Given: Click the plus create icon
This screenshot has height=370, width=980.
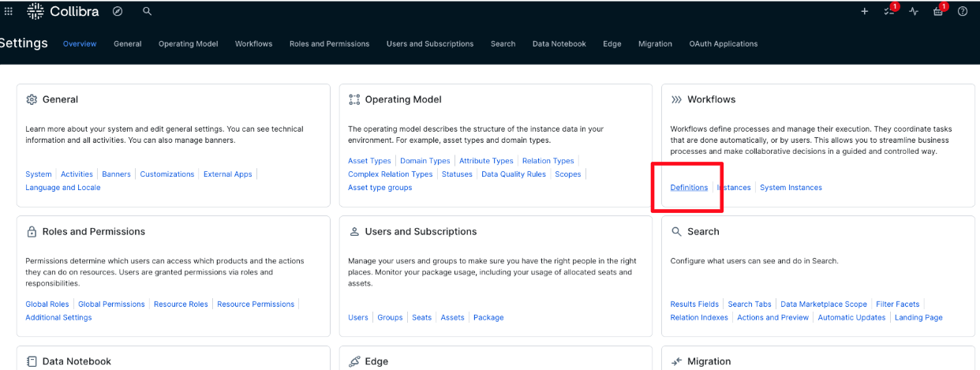Looking at the screenshot, I should pyautogui.click(x=865, y=11).
